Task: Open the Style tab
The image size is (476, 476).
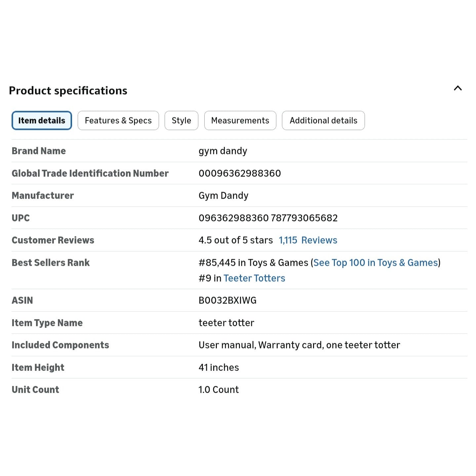Action: coord(181,120)
